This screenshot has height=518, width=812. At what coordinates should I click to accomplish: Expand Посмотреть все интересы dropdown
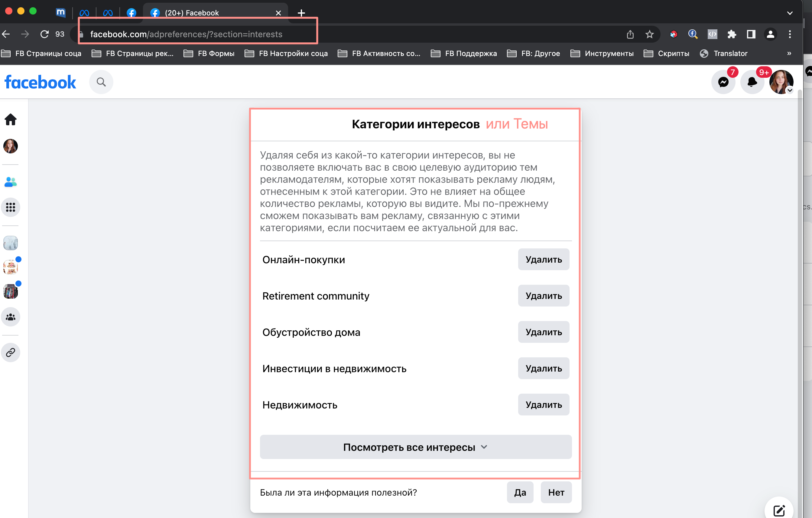tap(415, 446)
